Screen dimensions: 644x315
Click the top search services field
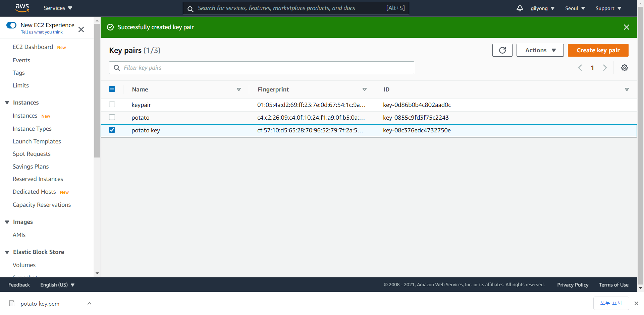296,8
